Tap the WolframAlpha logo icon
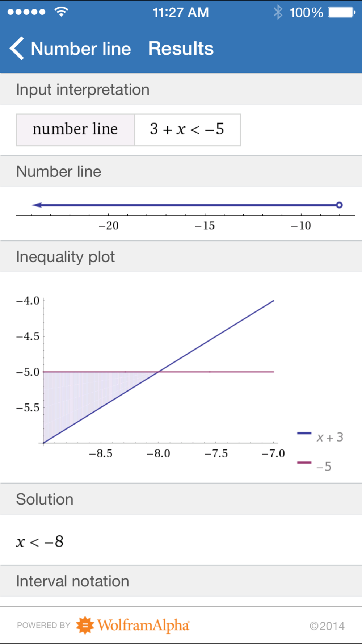The height and width of the screenshot is (644, 362). tap(85, 625)
